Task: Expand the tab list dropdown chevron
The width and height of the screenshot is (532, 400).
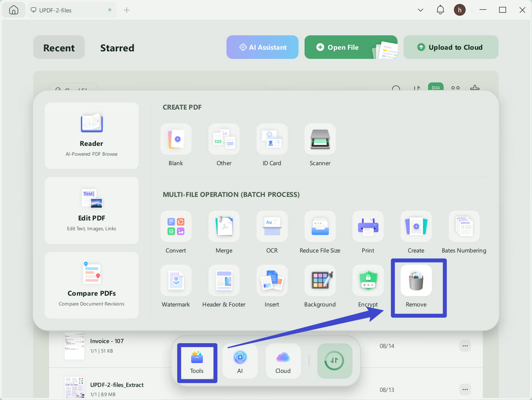Action: click(421, 10)
